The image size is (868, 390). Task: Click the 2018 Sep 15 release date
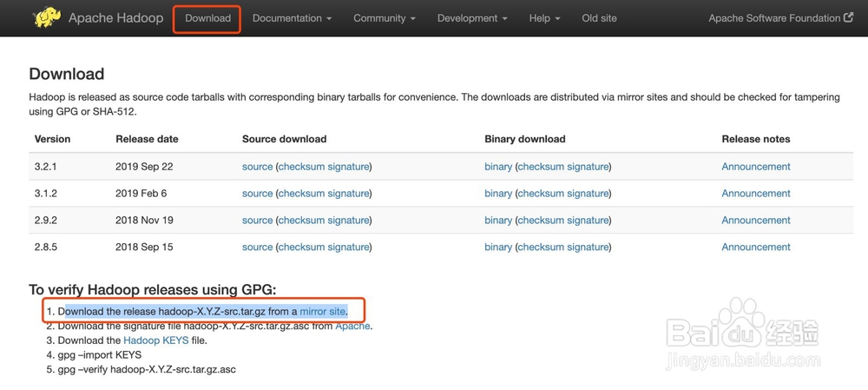[x=144, y=247]
